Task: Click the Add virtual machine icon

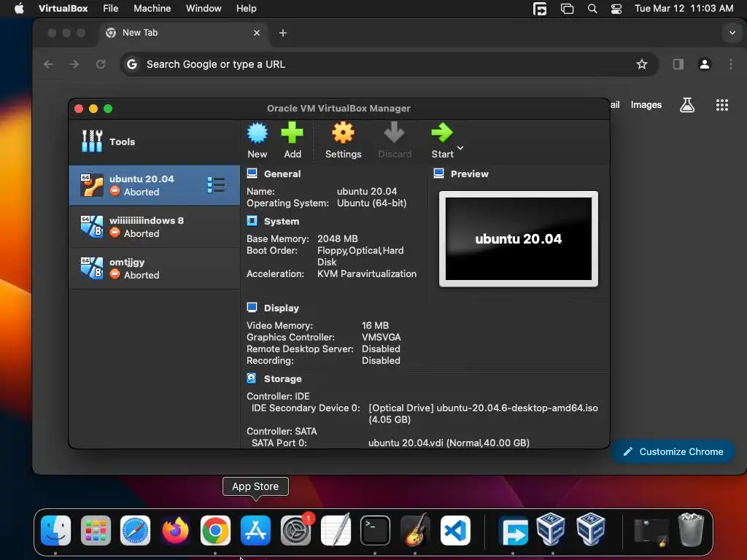Action: tap(292, 133)
